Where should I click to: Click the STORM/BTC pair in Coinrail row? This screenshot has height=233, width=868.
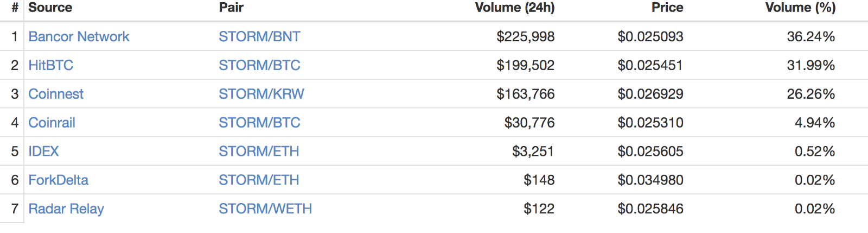pos(259,123)
